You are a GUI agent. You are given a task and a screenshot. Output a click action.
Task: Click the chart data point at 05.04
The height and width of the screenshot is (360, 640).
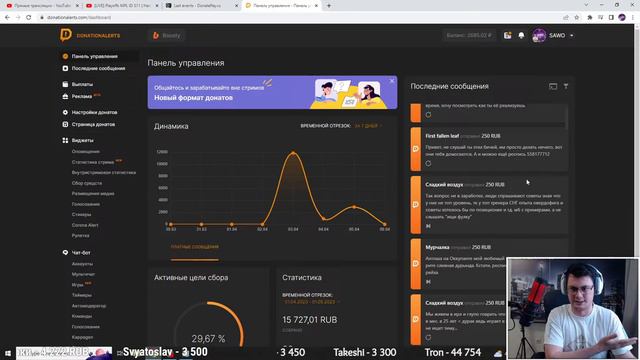(x=354, y=207)
